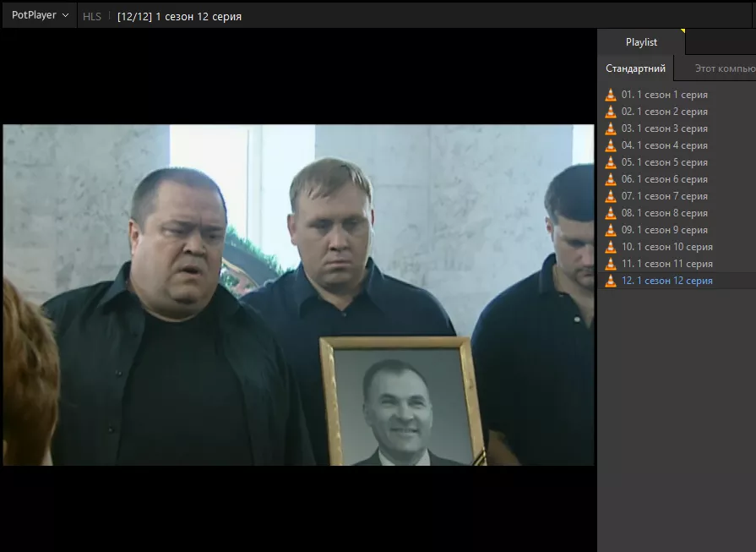Click VLC cone icon for 11 серия
Viewport: 756px width, 552px height.
click(x=611, y=264)
